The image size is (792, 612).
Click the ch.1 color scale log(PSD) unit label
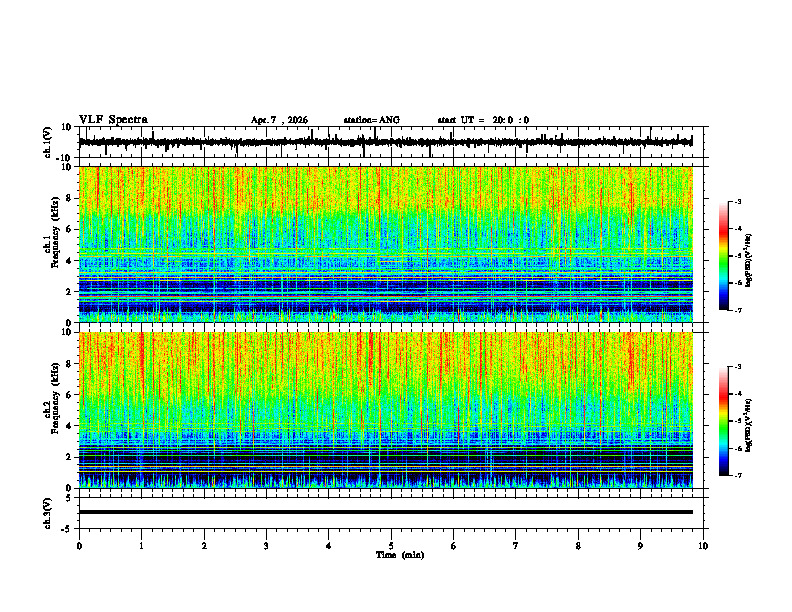(x=748, y=261)
